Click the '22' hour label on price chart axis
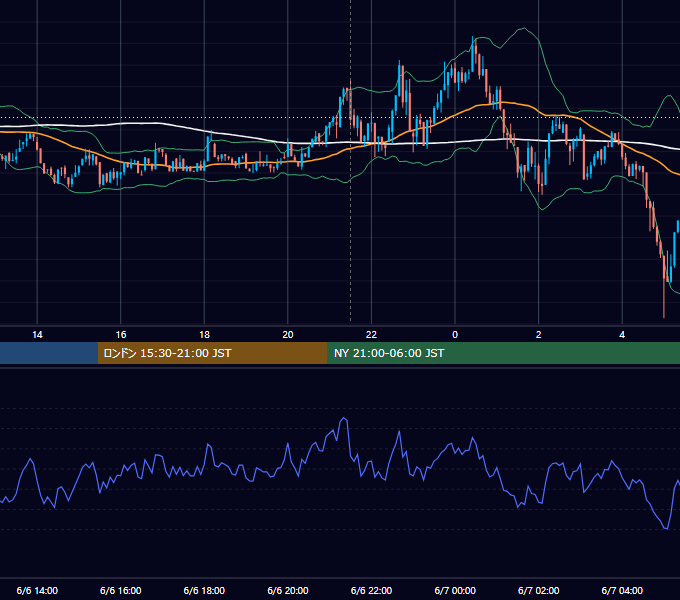Screen dimensions: 680x600 click(x=371, y=335)
